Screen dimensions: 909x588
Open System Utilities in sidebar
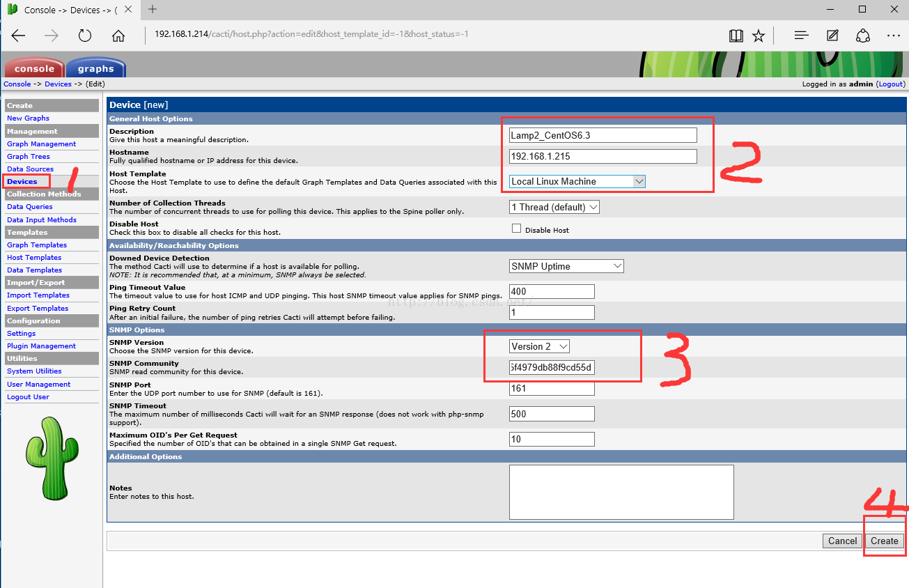(34, 371)
